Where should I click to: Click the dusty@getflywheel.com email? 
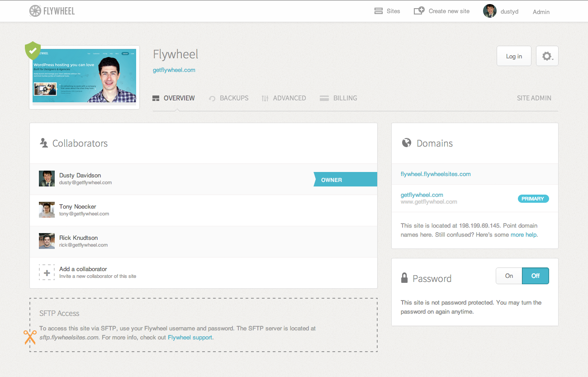[85, 183]
